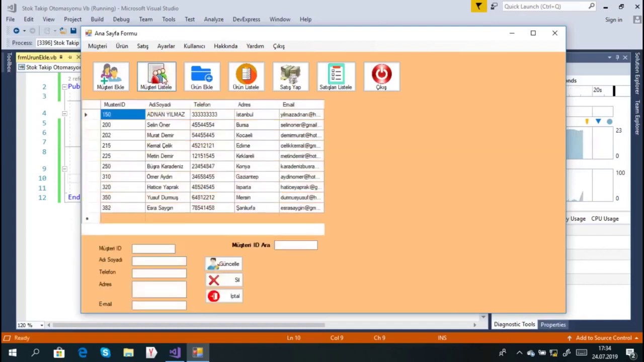
Task: Open the Ayarlar menu
Action: pyautogui.click(x=166, y=46)
